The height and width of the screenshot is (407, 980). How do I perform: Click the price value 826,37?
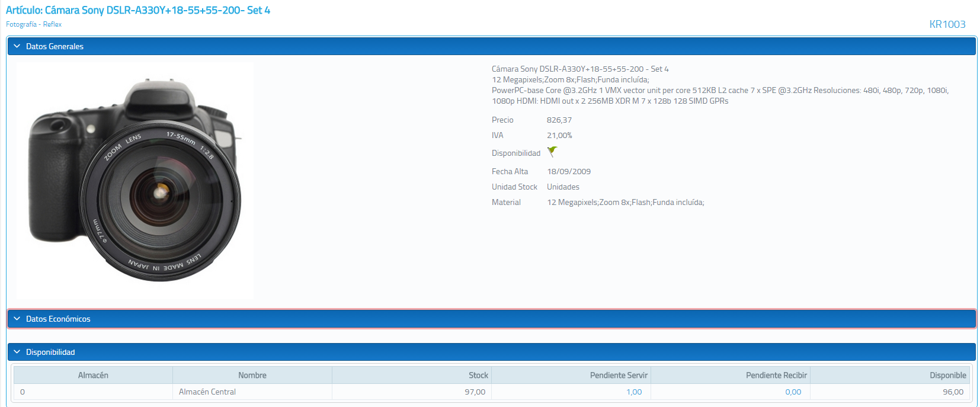tap(559, 120)
